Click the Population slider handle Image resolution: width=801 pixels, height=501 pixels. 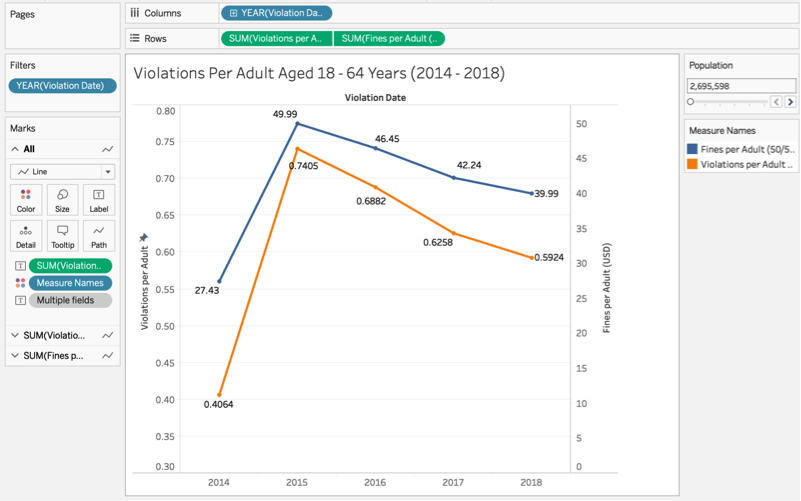(690, 102)
